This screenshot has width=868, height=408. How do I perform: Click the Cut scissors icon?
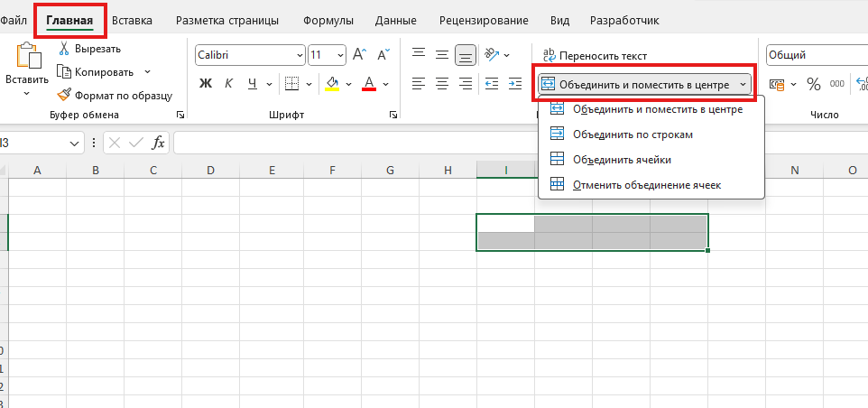click(x=65, y=49)
